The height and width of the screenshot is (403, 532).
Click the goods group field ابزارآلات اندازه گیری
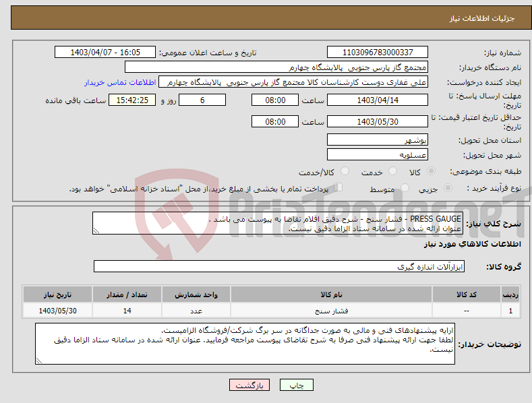[x=279, y=266]
